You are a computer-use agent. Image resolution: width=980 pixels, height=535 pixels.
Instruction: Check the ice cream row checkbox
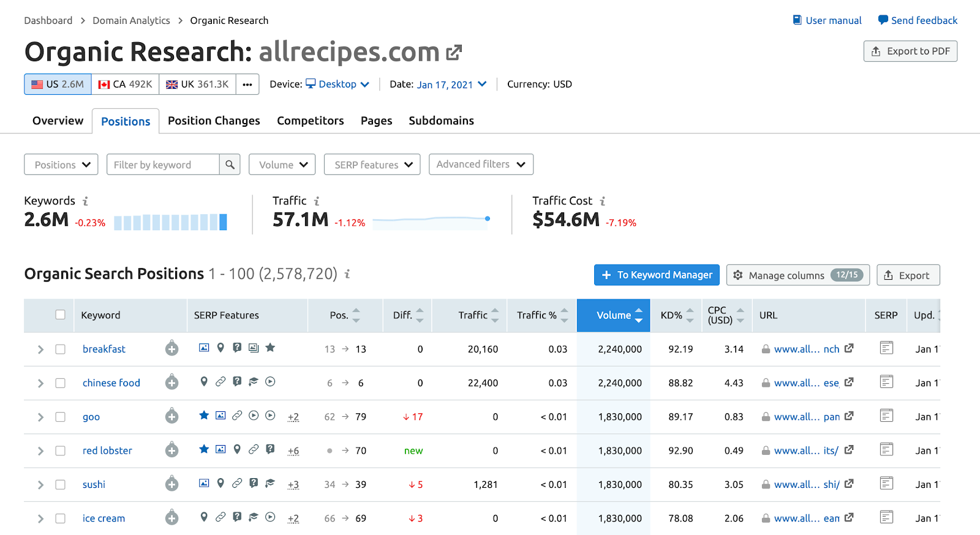(60, 518)
